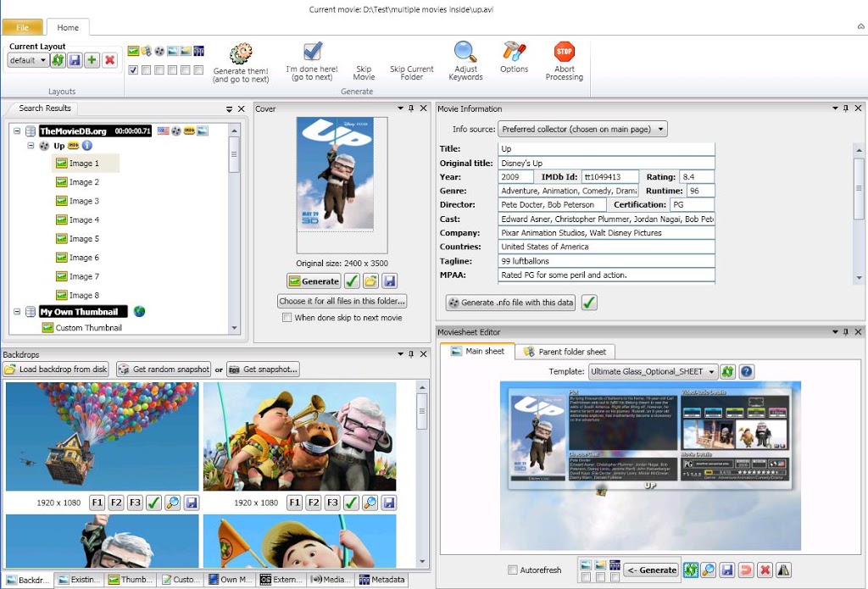This screenshot has height=589, width=868.
Task: Save first backdrop with floppy icon
Action: click(192, 503)
